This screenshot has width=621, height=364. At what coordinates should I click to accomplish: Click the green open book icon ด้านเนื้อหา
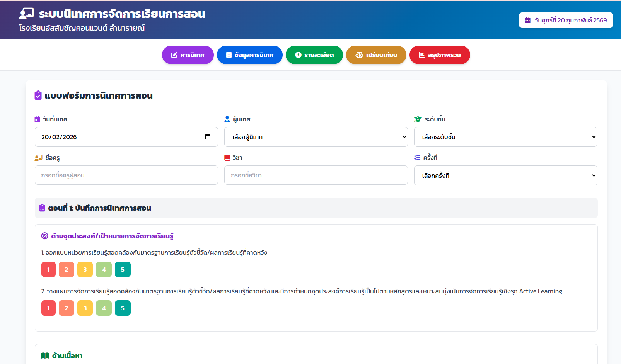45,355
